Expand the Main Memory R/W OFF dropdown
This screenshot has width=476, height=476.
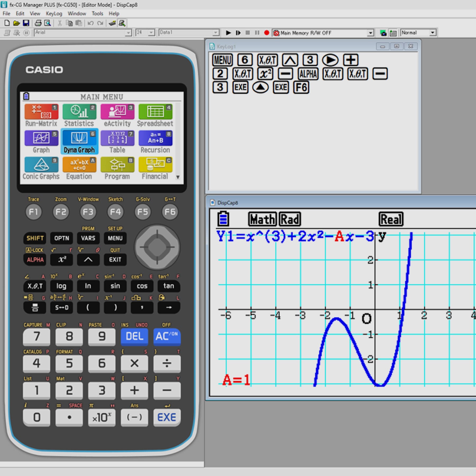[370, 33]
